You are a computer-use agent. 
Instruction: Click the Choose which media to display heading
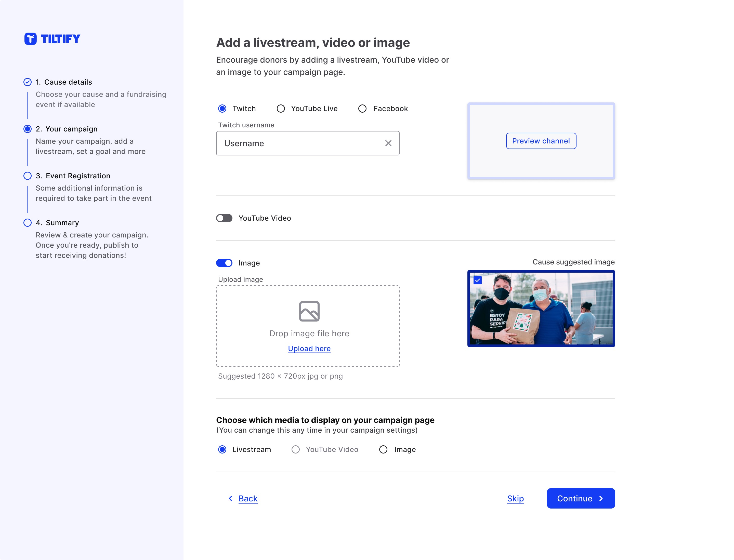[325, 420]
